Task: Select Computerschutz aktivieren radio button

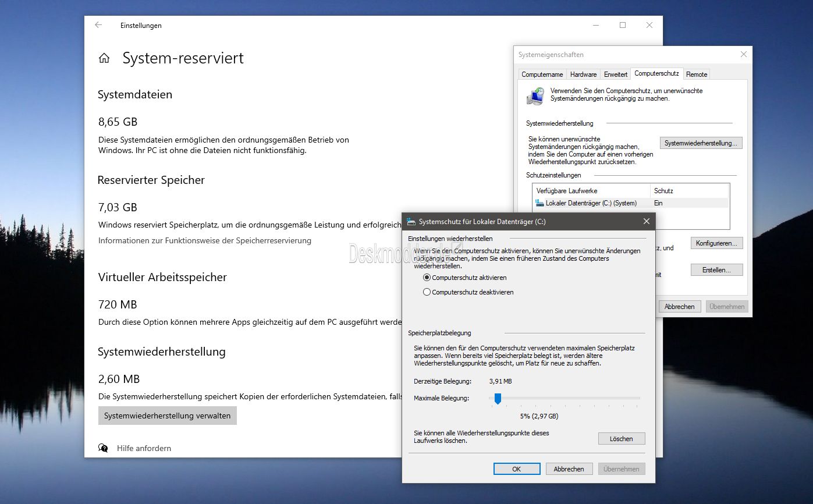Action: point(427,278)
